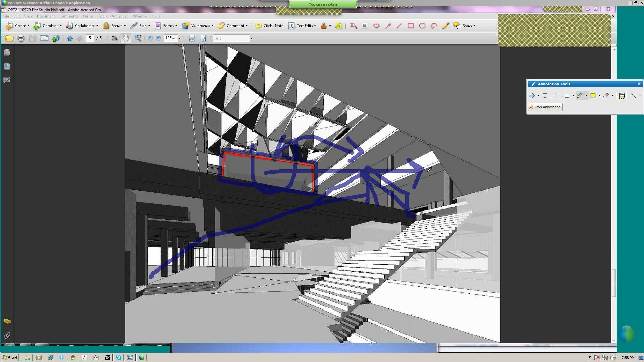This screenshot has width=644, height=362.
Task: Click the vertical document scrollbar thumb
Action: [x=614, y=283]
